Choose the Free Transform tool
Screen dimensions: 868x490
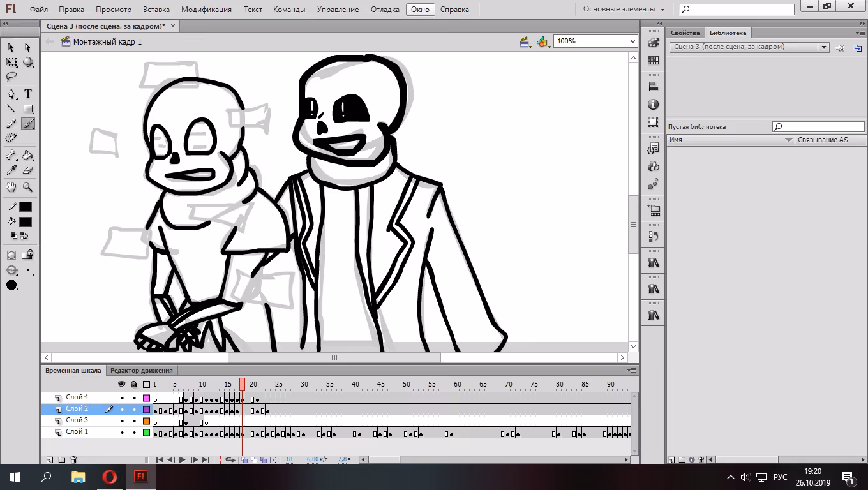(x=11, y=62)
